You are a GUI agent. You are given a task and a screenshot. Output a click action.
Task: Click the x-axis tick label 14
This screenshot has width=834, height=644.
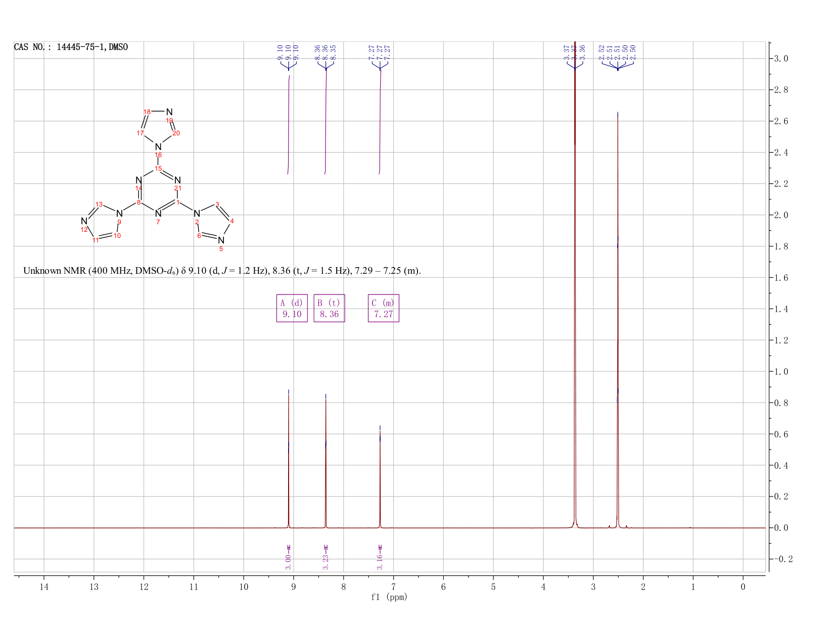tap(44, 586)
